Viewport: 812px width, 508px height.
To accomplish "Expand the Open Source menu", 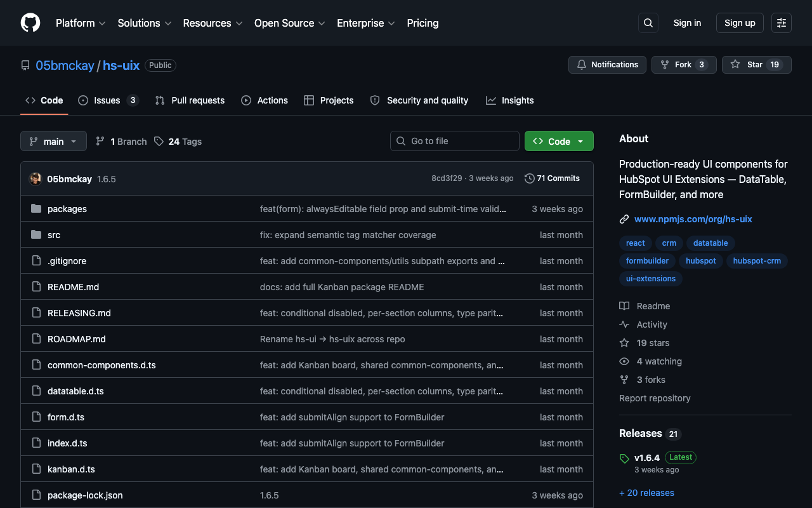I will (x=289, y=23).
